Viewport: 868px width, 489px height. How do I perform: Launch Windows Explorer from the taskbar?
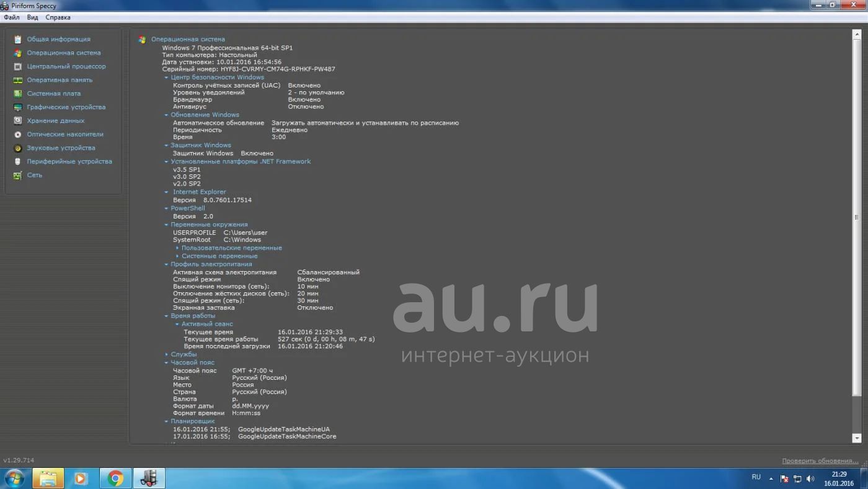[48, 478]
